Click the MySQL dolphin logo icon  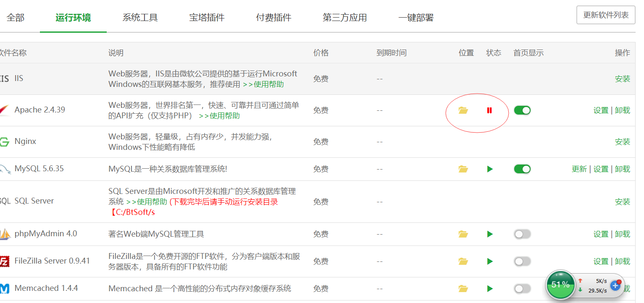[5, 169]
